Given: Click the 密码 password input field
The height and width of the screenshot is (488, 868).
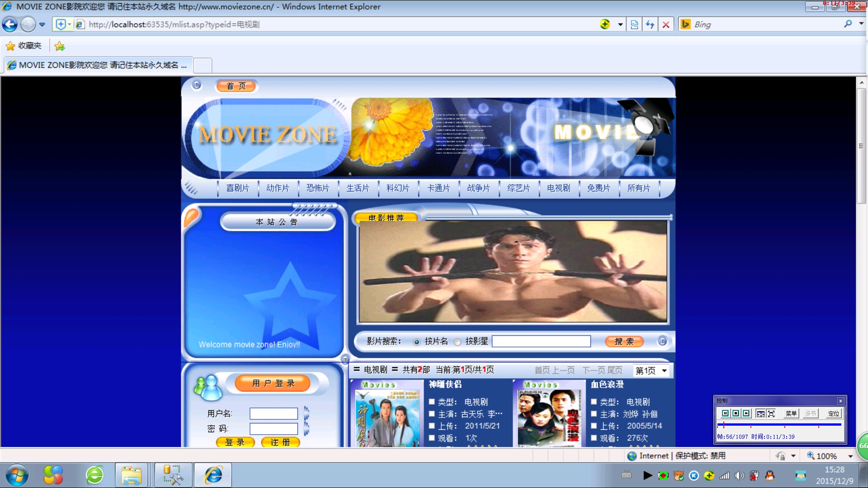Looking at the screenshot, I should coord(274,428).
